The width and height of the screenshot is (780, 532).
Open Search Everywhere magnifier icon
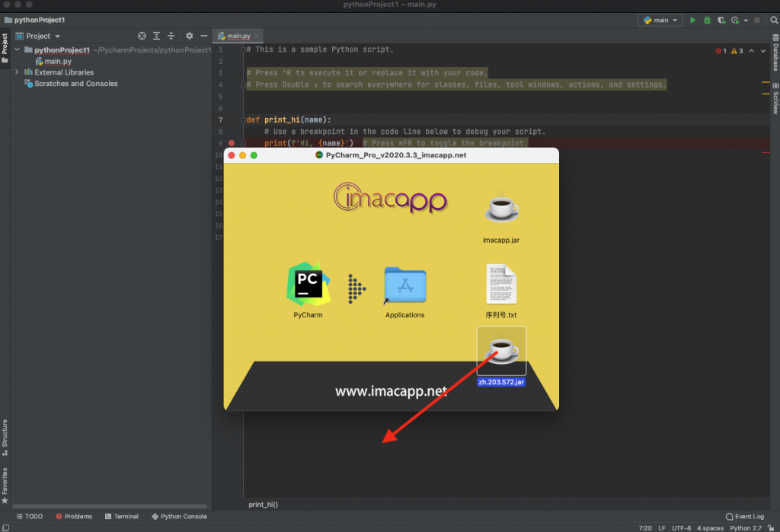pos(774,21)
